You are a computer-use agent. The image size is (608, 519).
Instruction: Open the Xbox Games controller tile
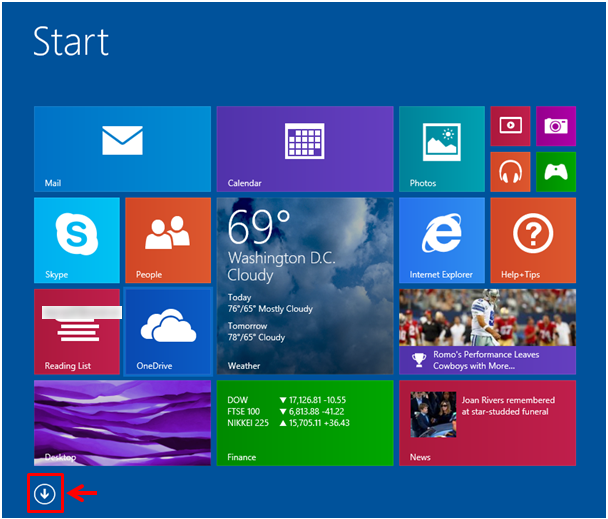pyautogui.click(x=556, y=172)
